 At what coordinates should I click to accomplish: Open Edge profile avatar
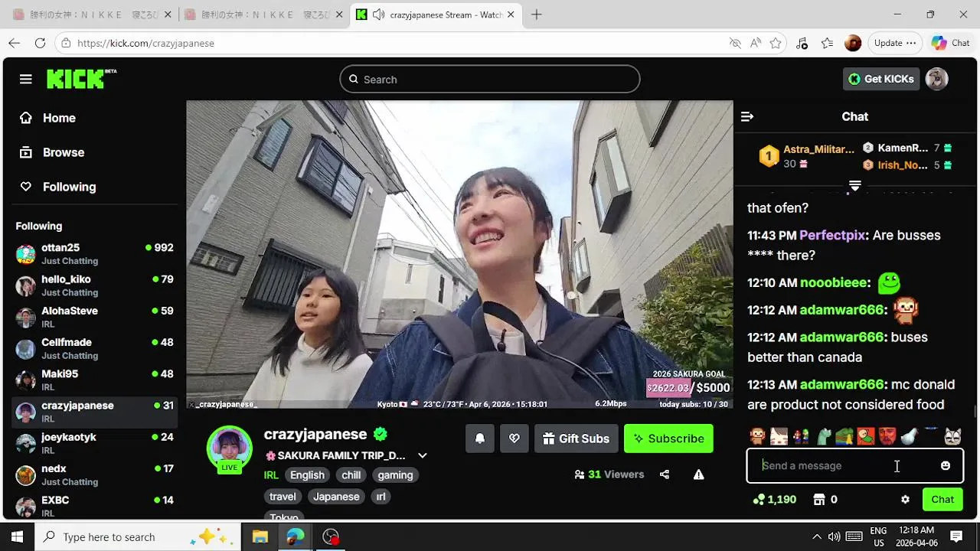pos(853,43)
